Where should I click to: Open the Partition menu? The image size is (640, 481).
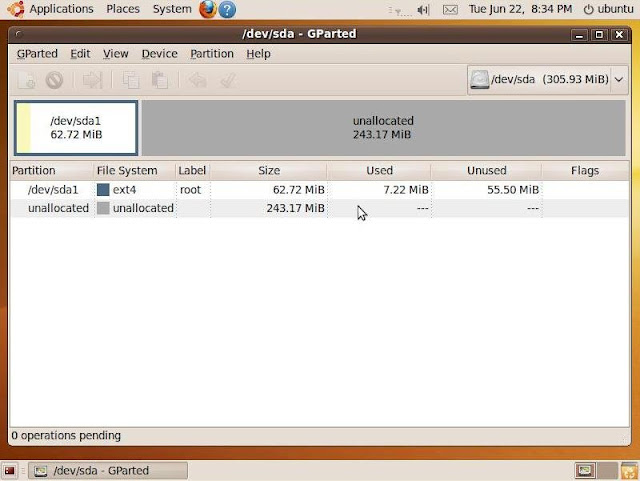[x=212, y=54]
